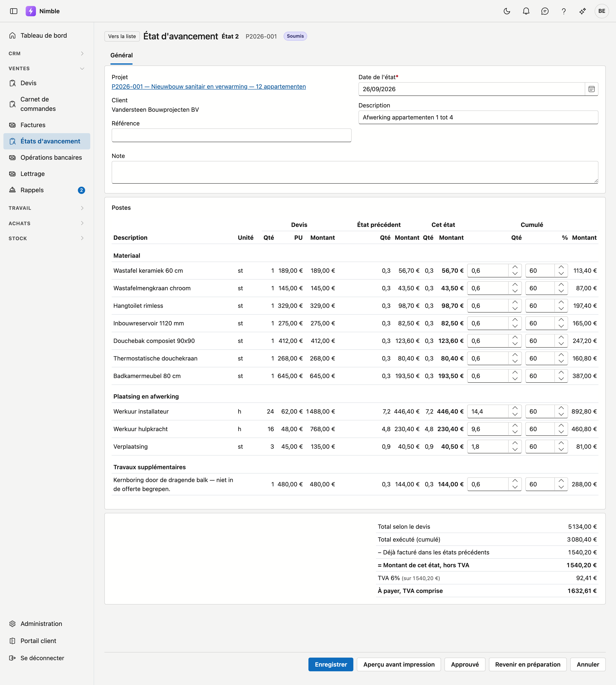This screenshot has width=616, height=685.
Task: Click Annuler button
Action: 588,664
